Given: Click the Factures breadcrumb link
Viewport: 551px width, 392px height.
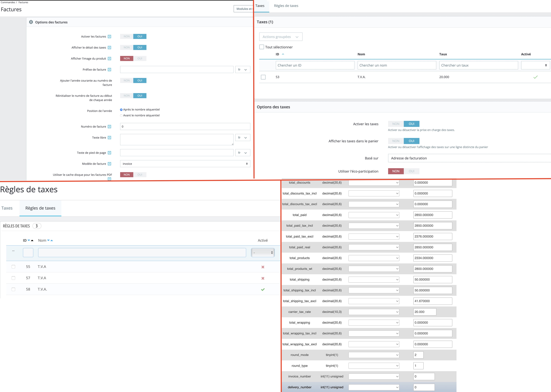Looking at the screenshot, I should [x=23, y=2].
